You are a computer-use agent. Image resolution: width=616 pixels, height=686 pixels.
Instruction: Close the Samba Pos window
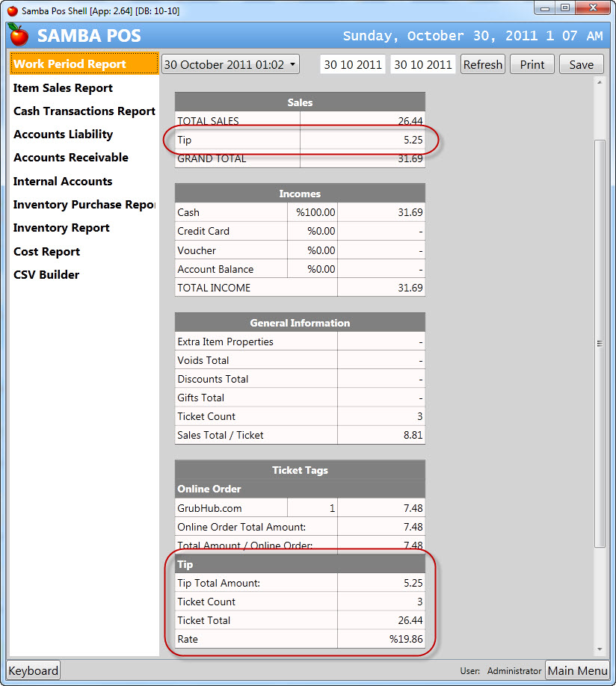tap(594, 8)
